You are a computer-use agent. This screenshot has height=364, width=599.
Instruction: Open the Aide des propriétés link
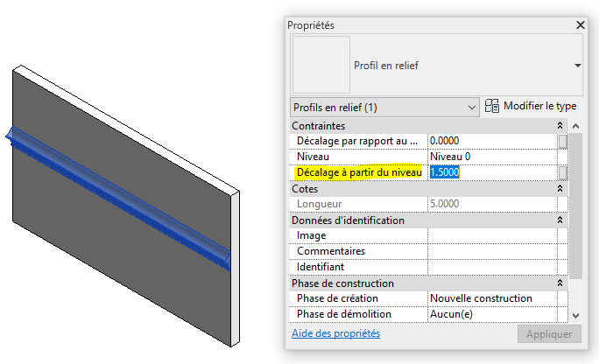[335, 334]
